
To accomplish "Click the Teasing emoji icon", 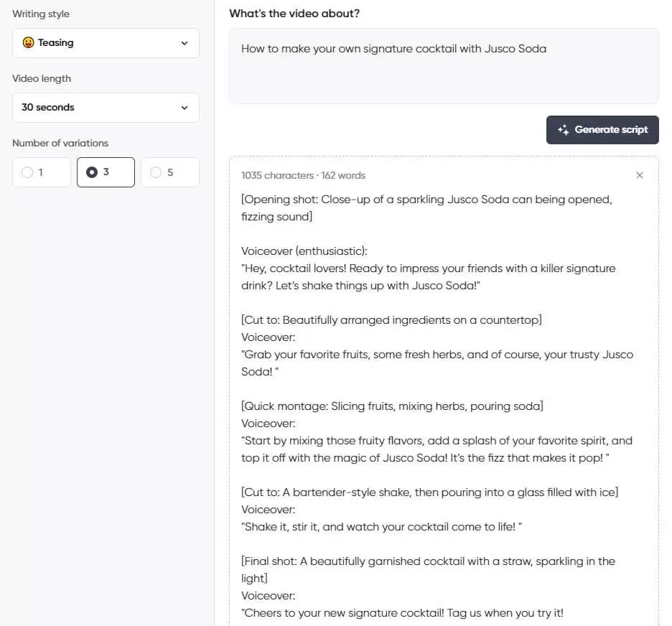I will [x=28, y=42].
